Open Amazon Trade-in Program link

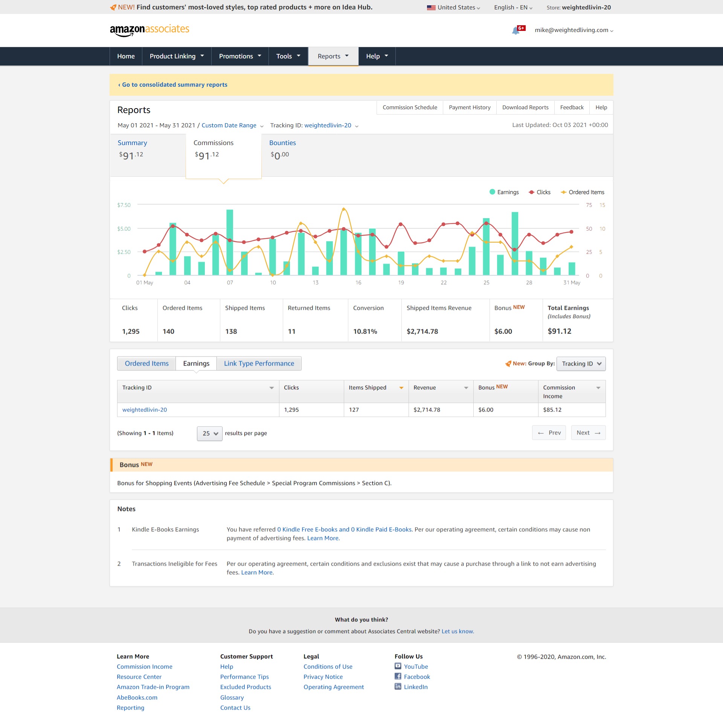(153, 687)
